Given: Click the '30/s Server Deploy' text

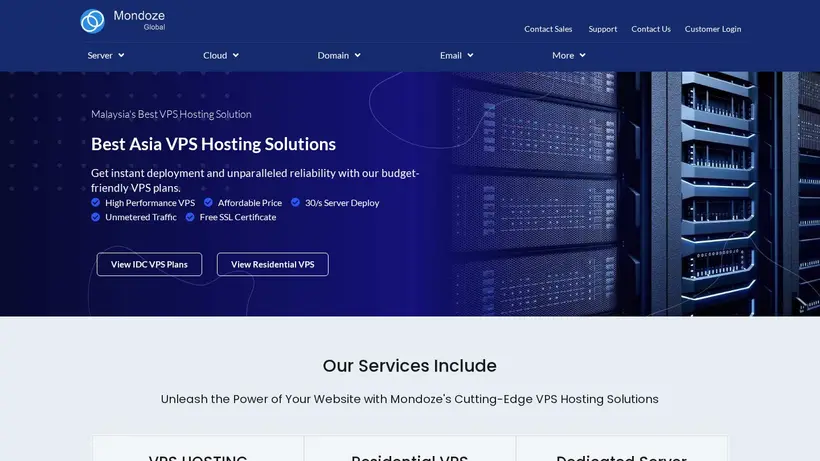Looking at the screenshot, I should [342, 203].
